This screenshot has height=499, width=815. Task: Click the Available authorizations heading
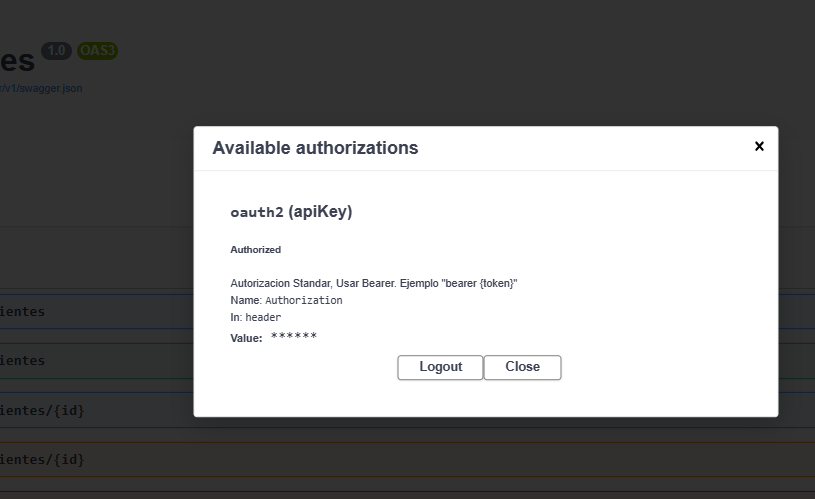(315, 148)
